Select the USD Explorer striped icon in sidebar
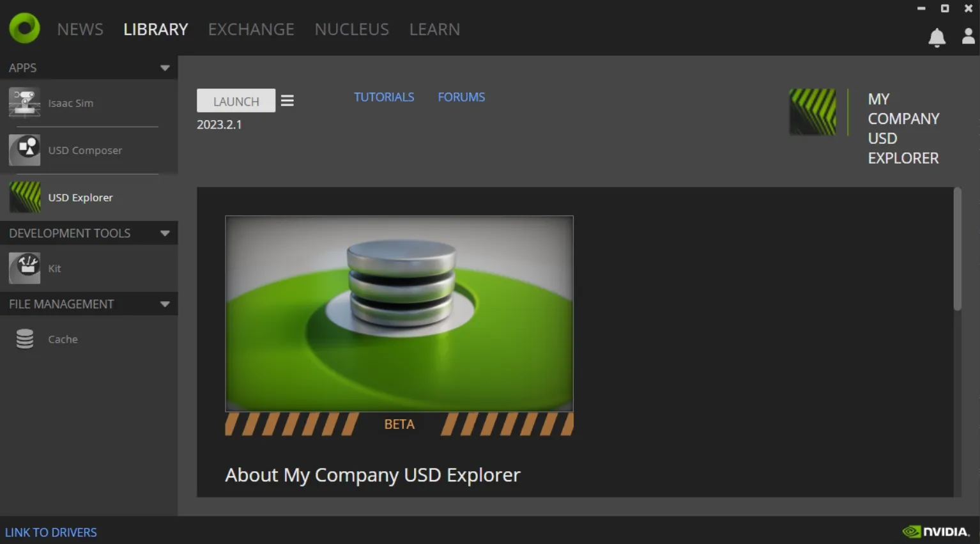 point(24,197)
